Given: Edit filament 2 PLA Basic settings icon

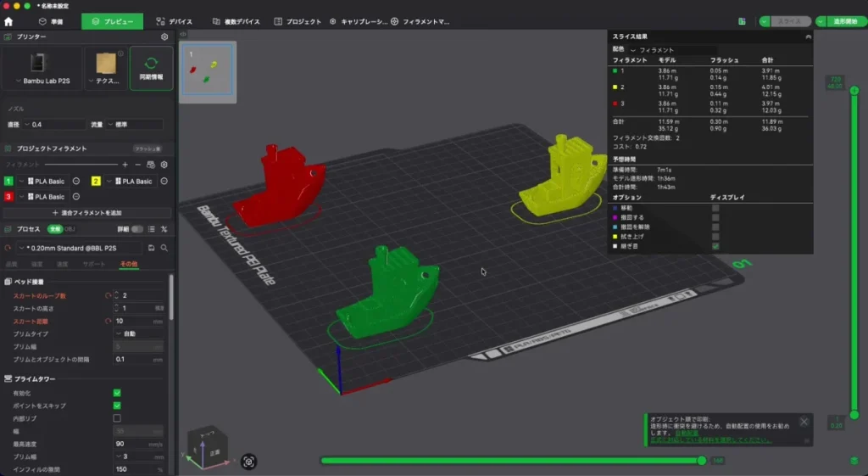Looking at the screenshot, I should pos(164,182).
